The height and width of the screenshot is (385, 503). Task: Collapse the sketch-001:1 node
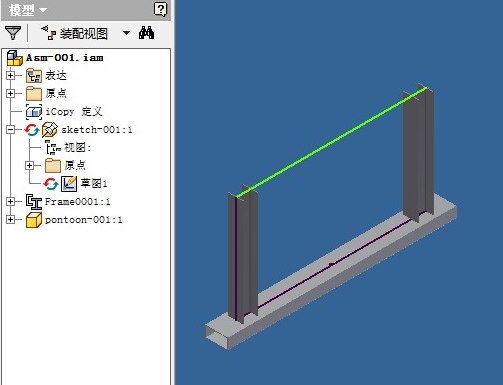pyautogui.click(x=10, y=130)
